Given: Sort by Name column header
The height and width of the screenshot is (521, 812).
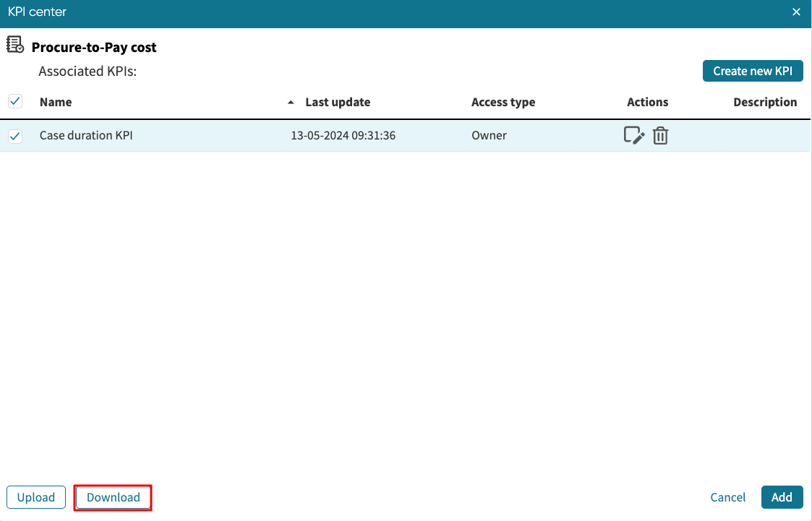Looking at the screenshot, I should (x=56, y=102).
